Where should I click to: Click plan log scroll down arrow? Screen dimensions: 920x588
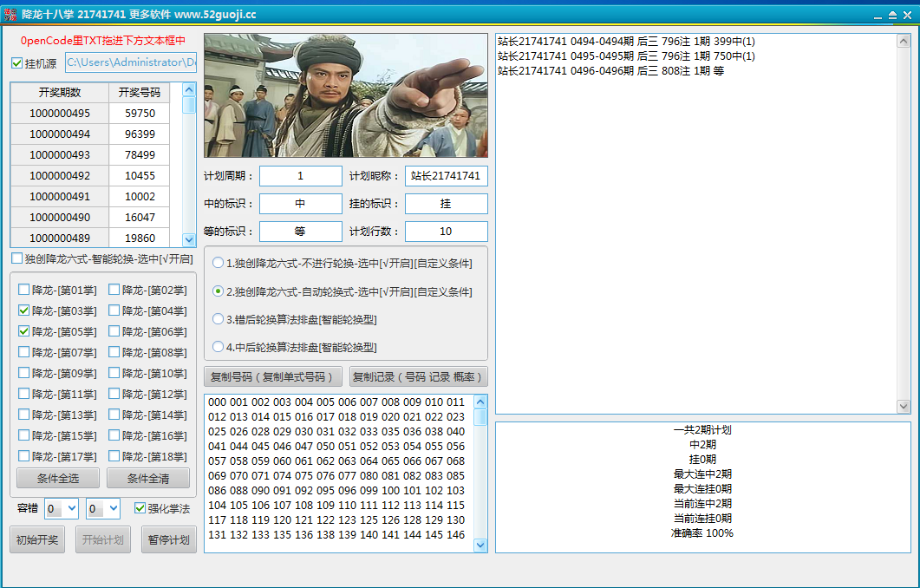tap(904, 406)
